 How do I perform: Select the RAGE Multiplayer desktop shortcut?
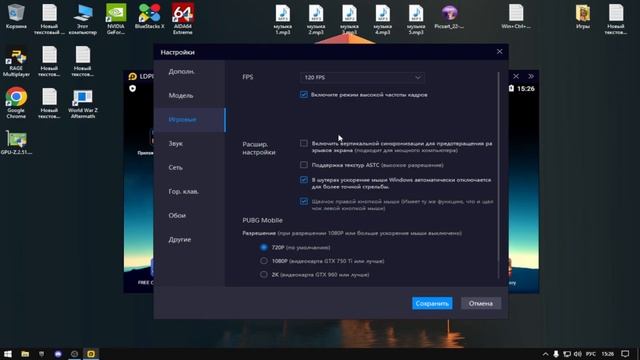pyautogui.click(x=16, y=62)
